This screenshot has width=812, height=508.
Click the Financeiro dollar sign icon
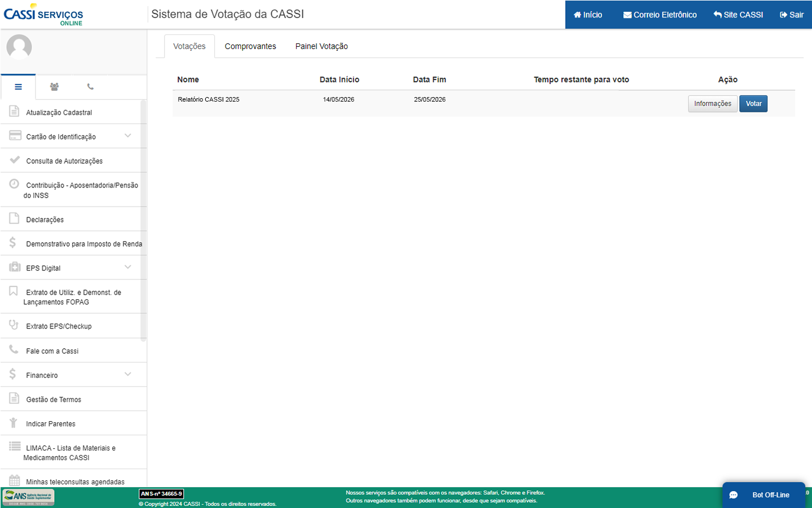tap(12, 374)
